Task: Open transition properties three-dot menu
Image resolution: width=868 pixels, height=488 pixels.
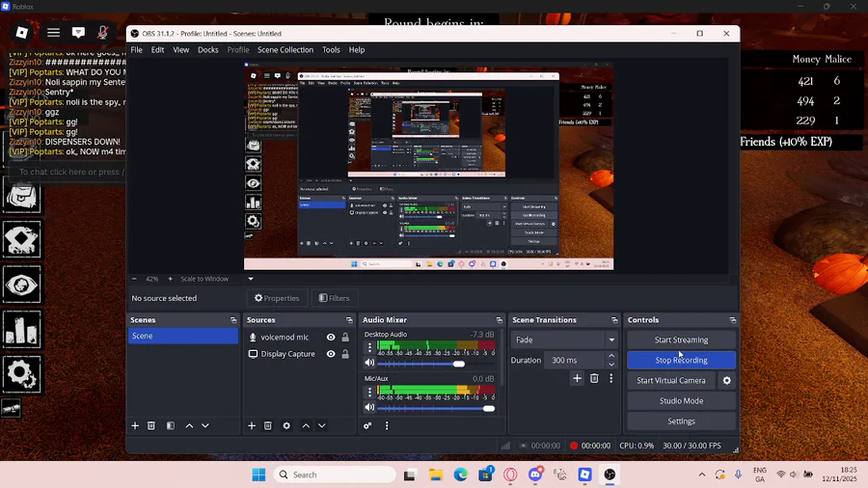Action: pos(611,378)
